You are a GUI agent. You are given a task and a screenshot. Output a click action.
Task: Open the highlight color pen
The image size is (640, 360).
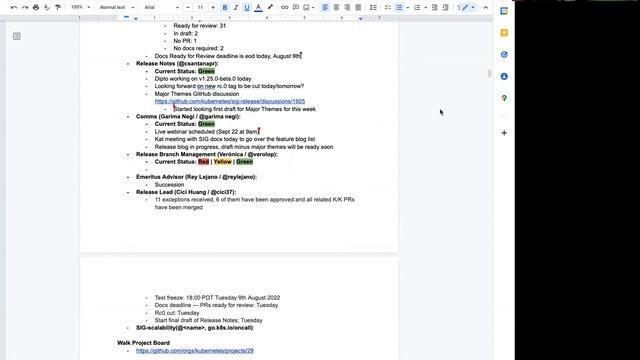pos(270,7)
